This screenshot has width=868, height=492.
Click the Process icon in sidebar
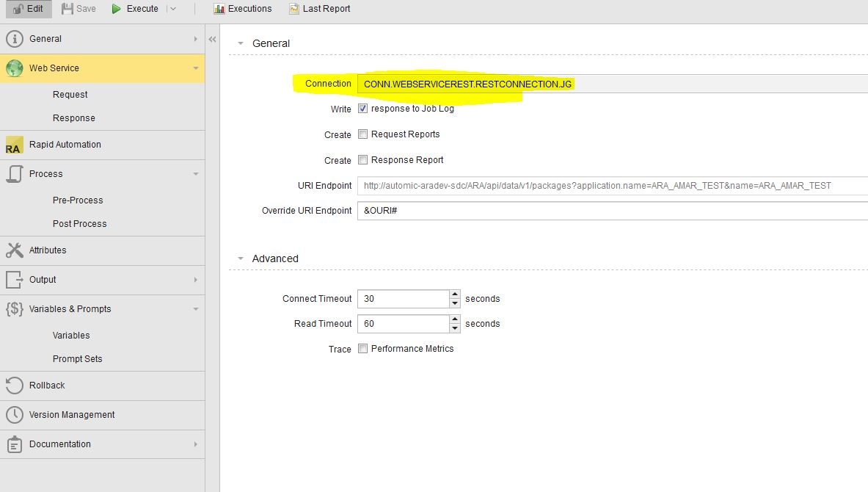click(x=16, y=174)
